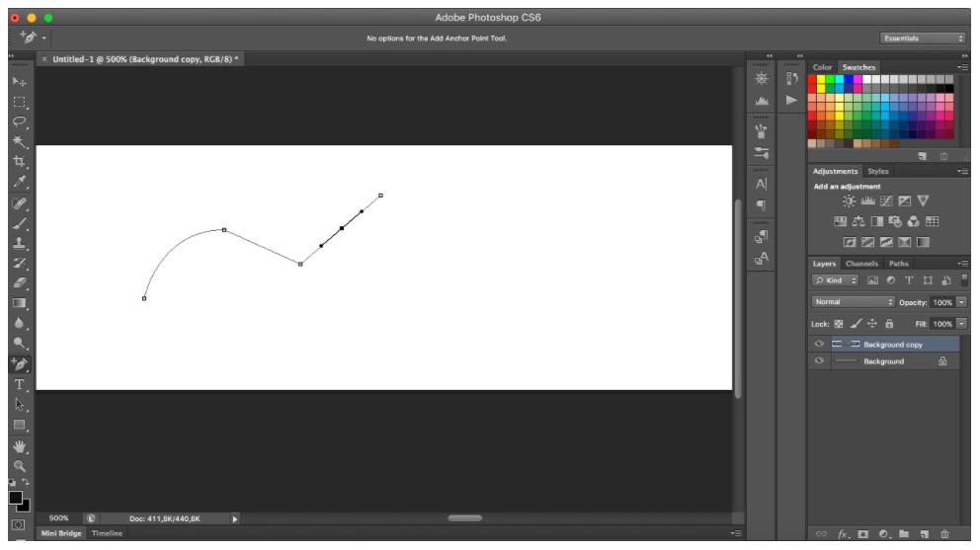Add a Curves adjustment
Image resolution: width=980 pixels, height=550 pixels.
886,201
